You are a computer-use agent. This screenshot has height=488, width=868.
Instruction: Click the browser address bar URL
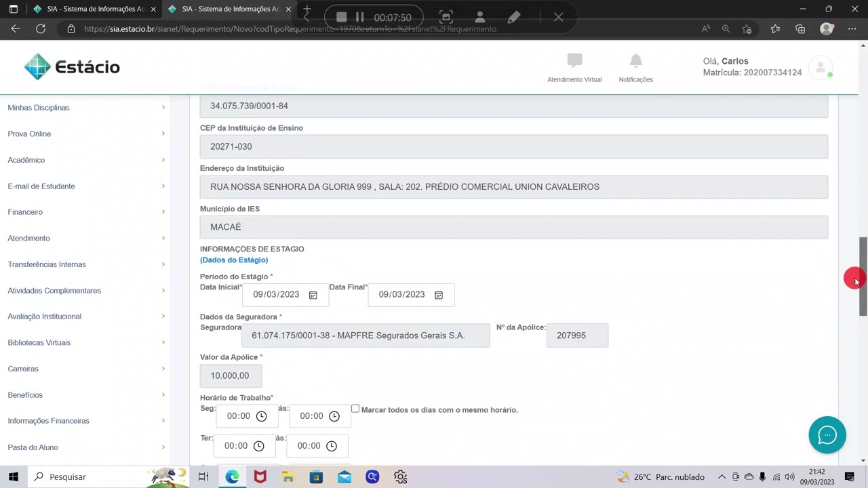290,28
